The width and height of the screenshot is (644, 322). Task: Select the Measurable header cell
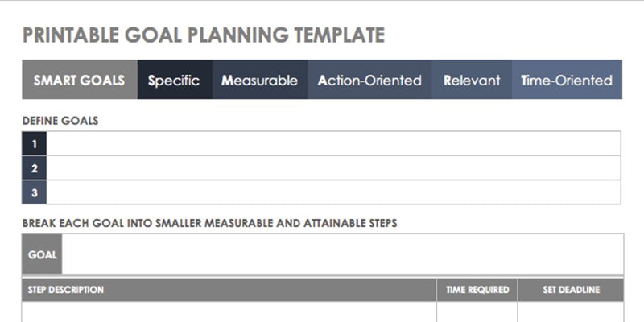(259, 80)
